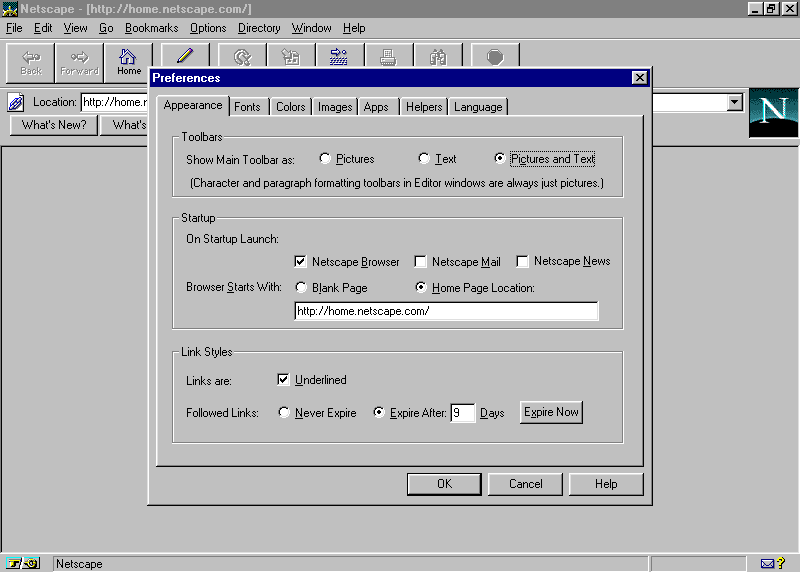Select Blank Page radio button
Viewport: 800px width, 572px height.
click(301, 287)
